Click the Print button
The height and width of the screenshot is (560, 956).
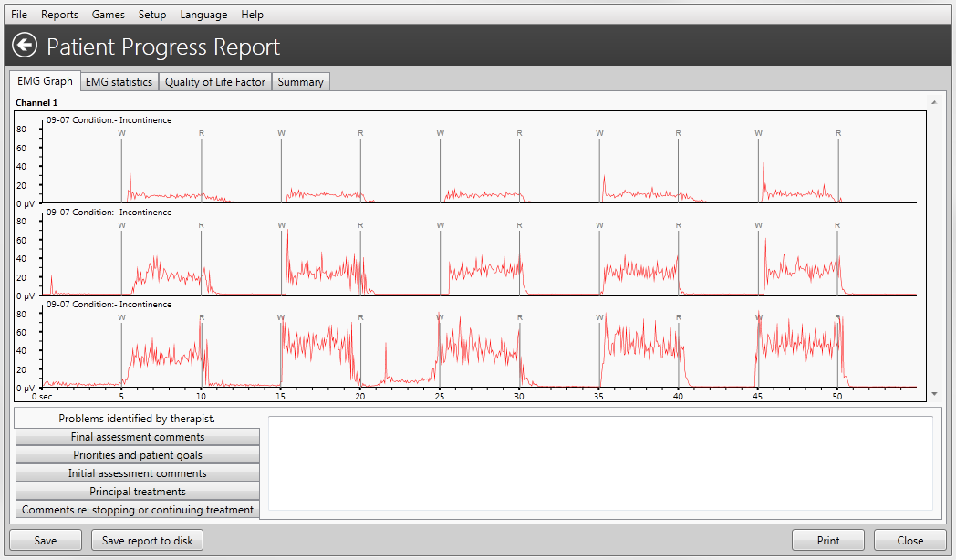coord(828,541)
